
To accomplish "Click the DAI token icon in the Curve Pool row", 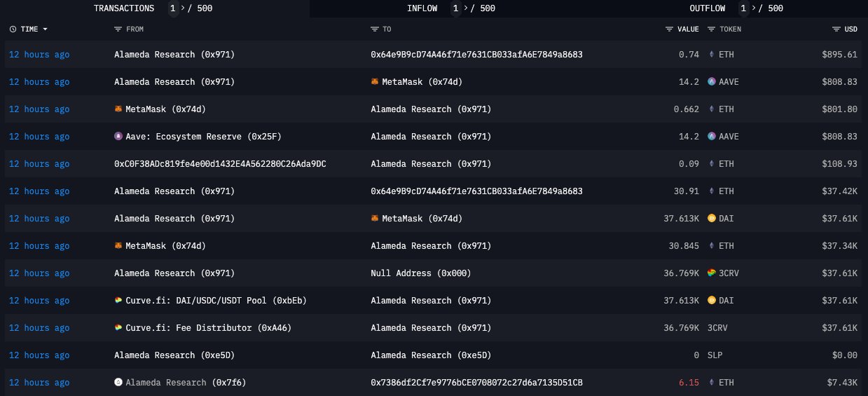I will click(712, 301).
